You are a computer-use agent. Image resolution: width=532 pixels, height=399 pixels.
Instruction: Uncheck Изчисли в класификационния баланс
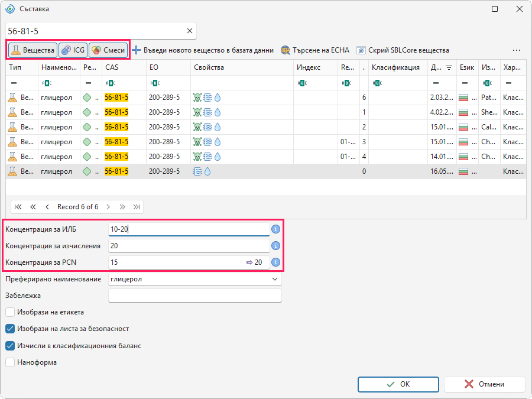pos(10,346)
